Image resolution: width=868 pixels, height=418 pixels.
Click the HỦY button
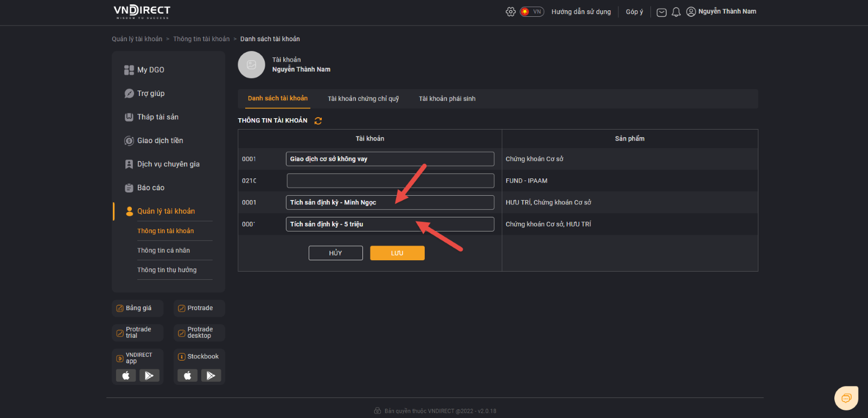[x=336, y=253]
